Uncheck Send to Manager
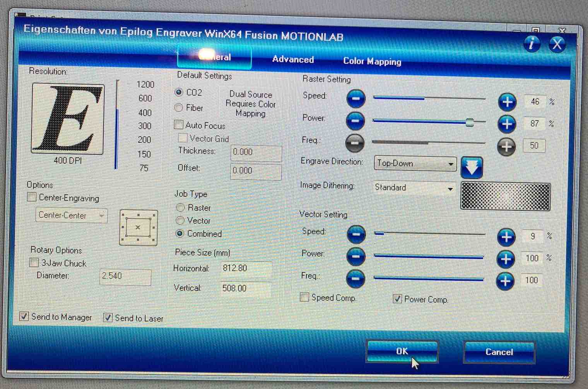Image resolution: width=588 pixels, height=389 pixels. click(x=24, y=316)
